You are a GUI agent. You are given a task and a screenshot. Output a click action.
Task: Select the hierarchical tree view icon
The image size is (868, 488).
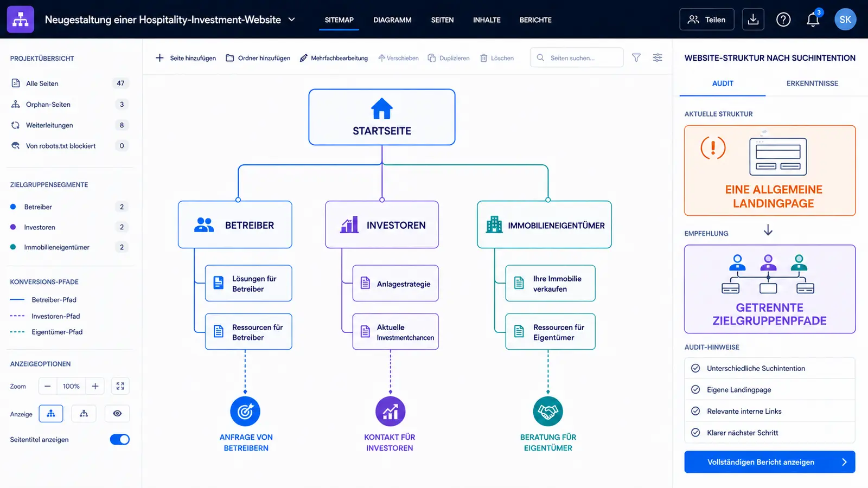click(x=51, y=414)
